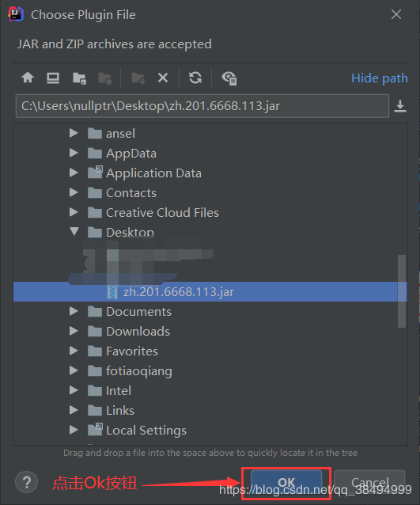
Task: Refresh the file tree
Action: pyautogui.click(x=195, y=78)
